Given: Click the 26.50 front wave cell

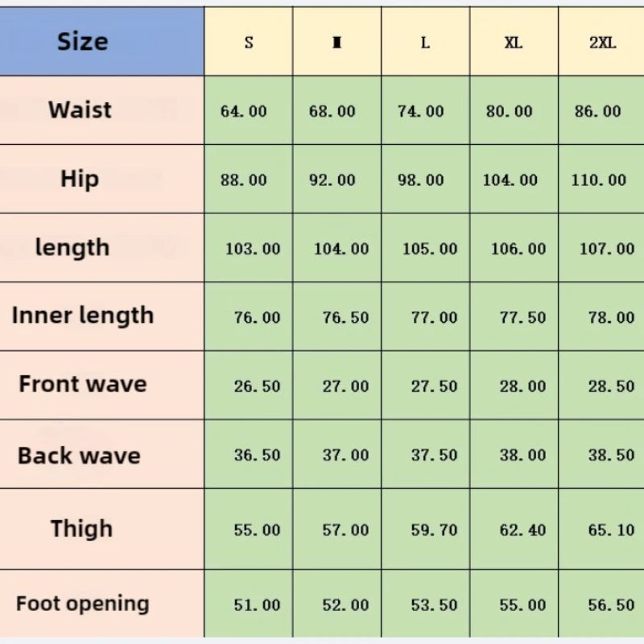Looking at the screenshot, I should click(x=257, y=386).
